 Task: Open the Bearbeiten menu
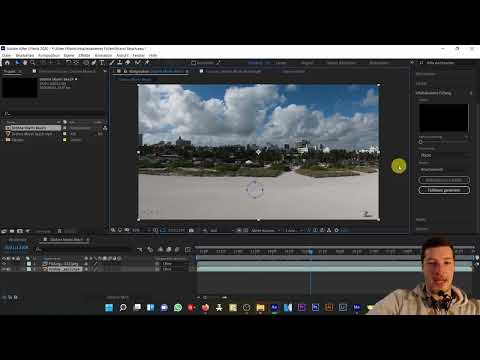tap(25, 55)
